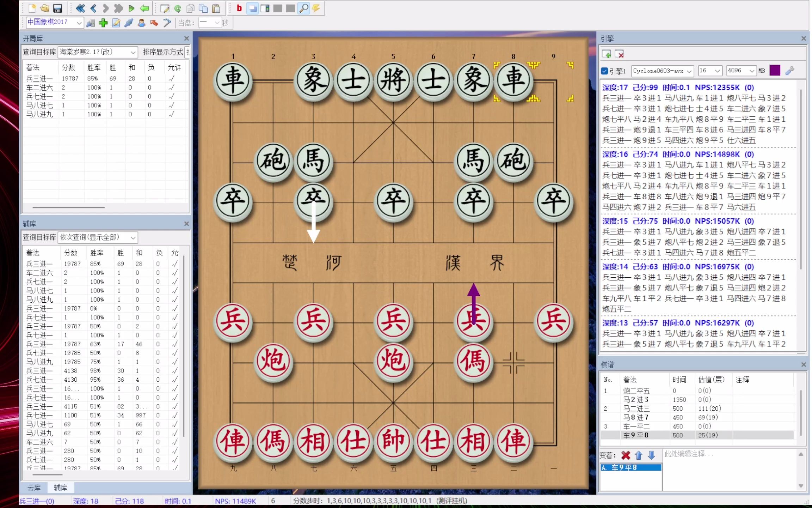Sort opening book by 胜率 column
This screenshot has width=812, height=508.
pyautogui.click(x=94, y=67)
